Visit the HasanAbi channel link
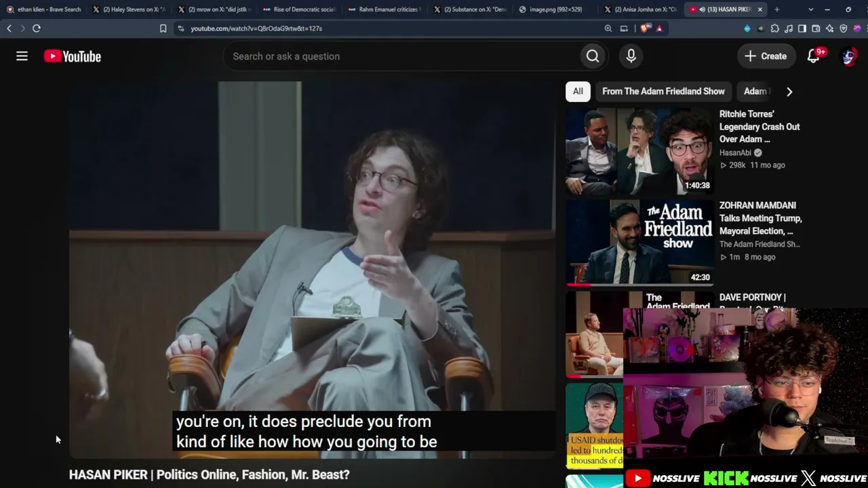This screenshot has height=488, width=868. point(735,152)
